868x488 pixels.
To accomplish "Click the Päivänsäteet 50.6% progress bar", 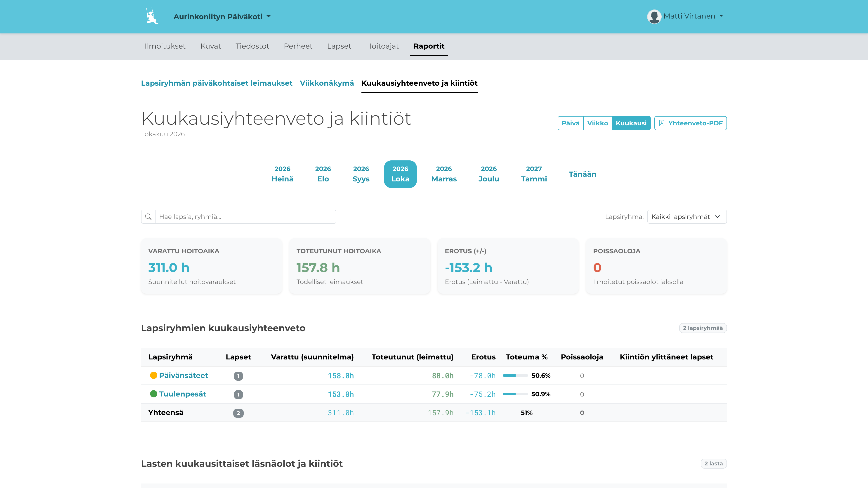I will [x=515, y=375].
